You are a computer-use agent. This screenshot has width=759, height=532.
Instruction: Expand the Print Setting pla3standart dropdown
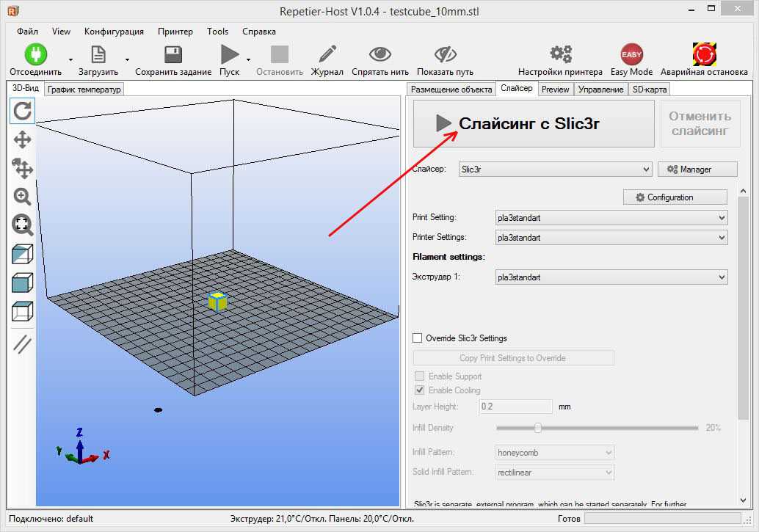click(611, 218)
